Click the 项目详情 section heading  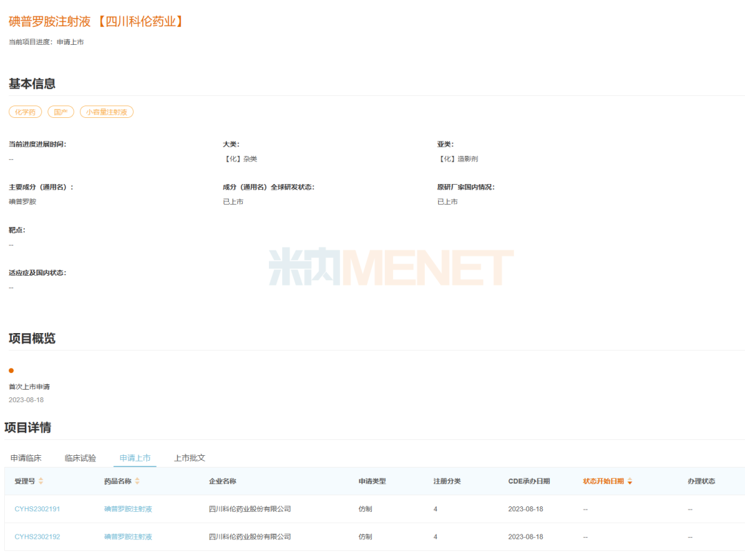(x=28, y=428)
